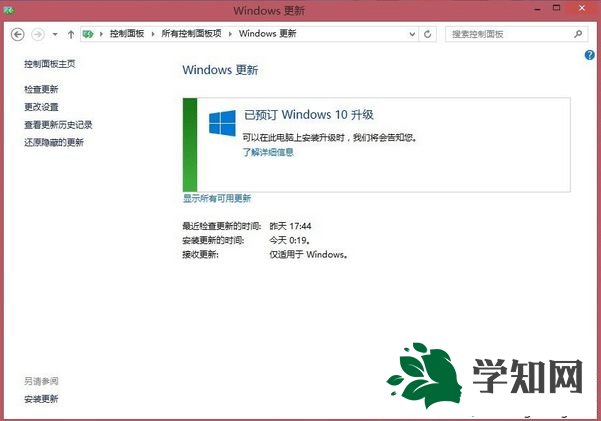
Task: Click the 今天 0:19 install time value
Action: pyautogui.click(x=290, y=240)
